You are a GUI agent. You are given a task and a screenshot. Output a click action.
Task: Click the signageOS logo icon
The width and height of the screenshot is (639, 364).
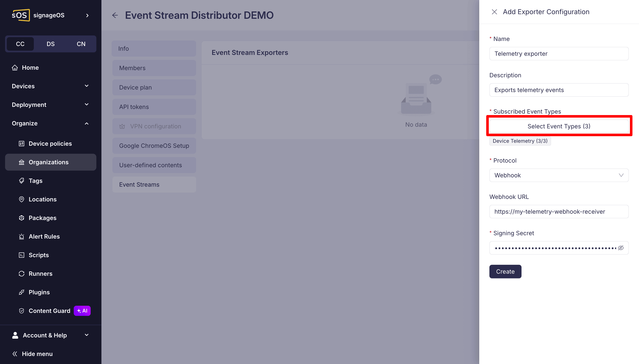click(21, 15)
